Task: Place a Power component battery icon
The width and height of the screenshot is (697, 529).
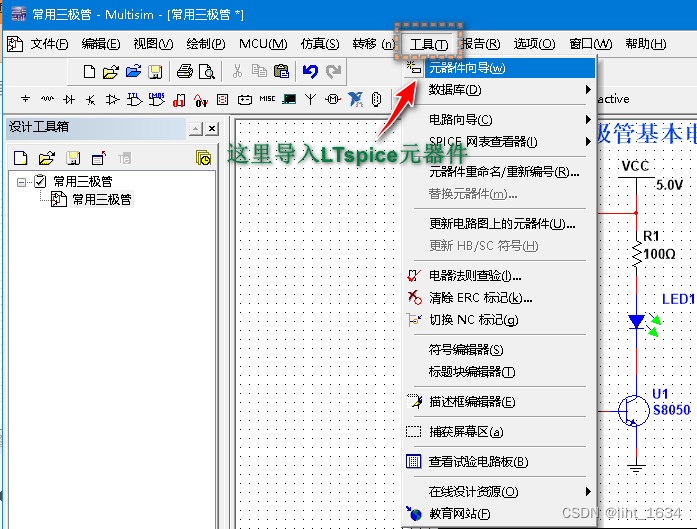Action: coord(244,100)
